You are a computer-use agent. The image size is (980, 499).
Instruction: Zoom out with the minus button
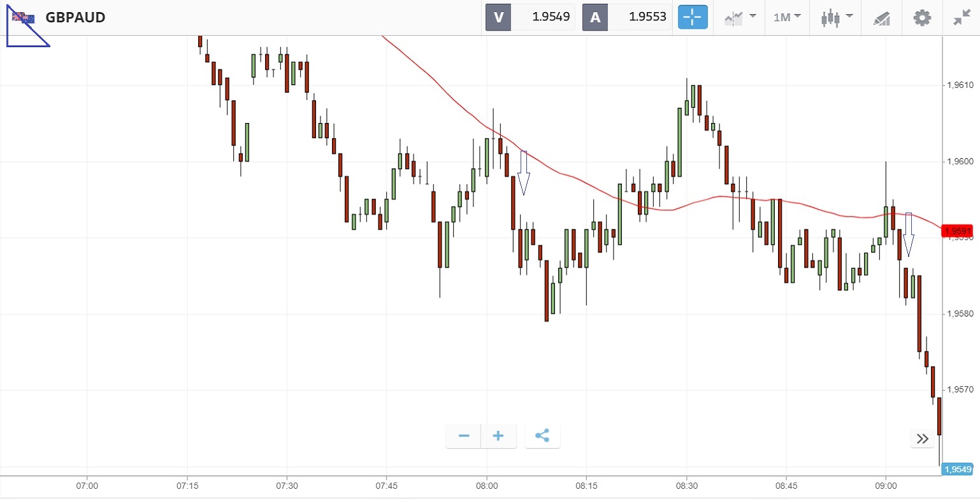pos(464,436)
